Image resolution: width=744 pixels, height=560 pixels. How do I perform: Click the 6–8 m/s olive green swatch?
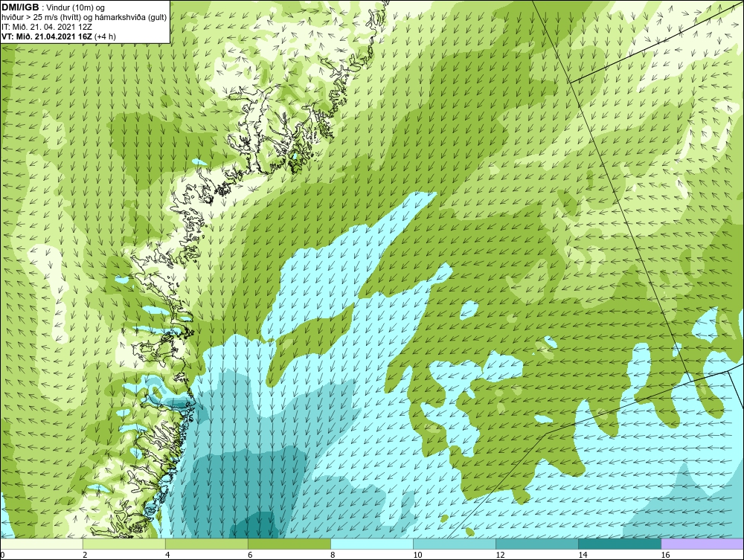[x=289, y=544]
